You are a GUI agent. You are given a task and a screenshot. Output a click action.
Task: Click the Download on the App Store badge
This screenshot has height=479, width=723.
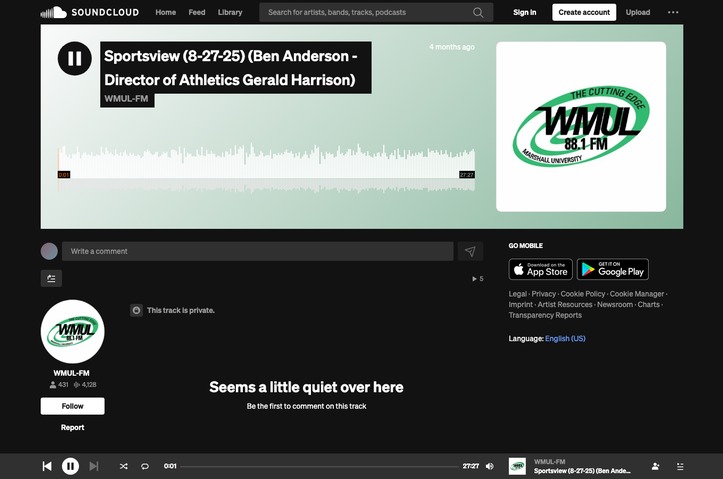(x=540, y=269)
